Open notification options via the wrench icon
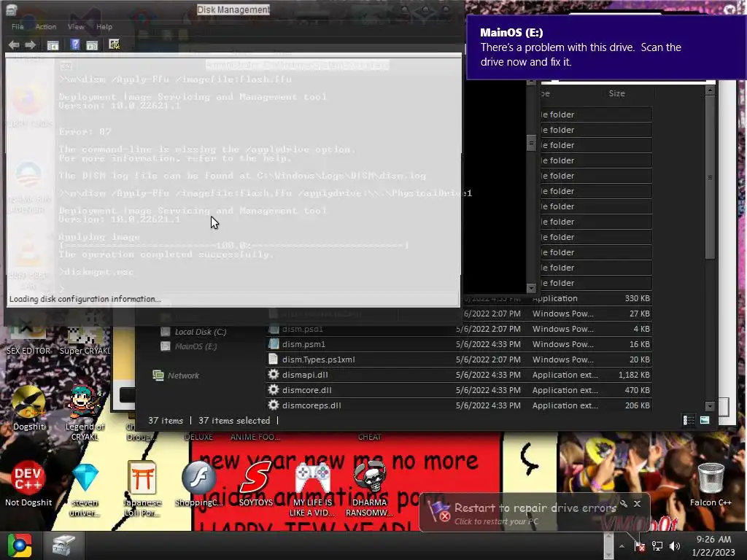This screenshot has height=560, width=747. tap(624, 503)
